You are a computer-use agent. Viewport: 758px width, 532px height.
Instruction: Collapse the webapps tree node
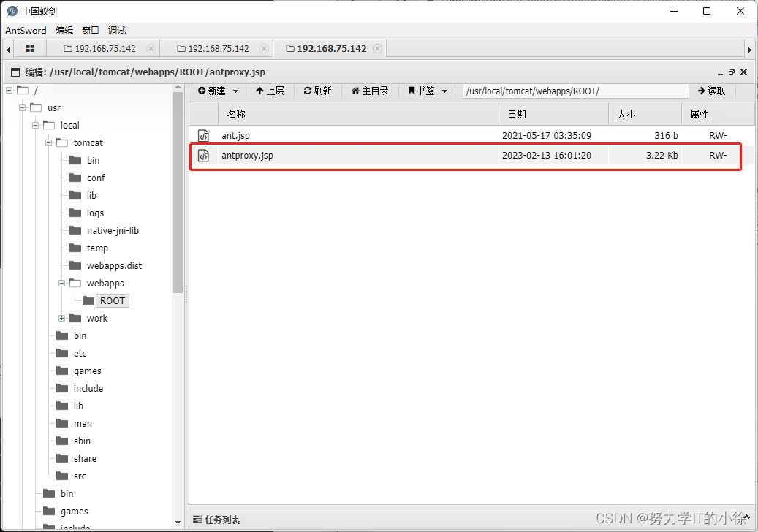click(61, 283)
